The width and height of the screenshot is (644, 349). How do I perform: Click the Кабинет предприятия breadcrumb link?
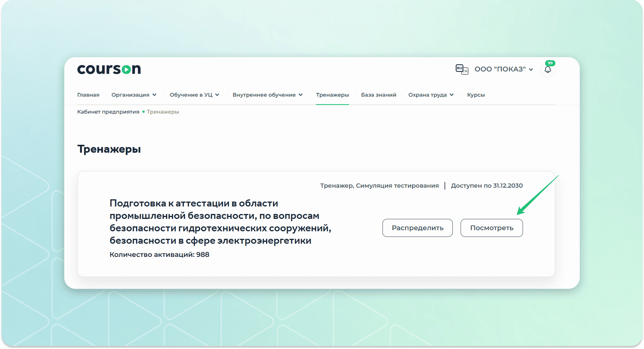(108, 112)
